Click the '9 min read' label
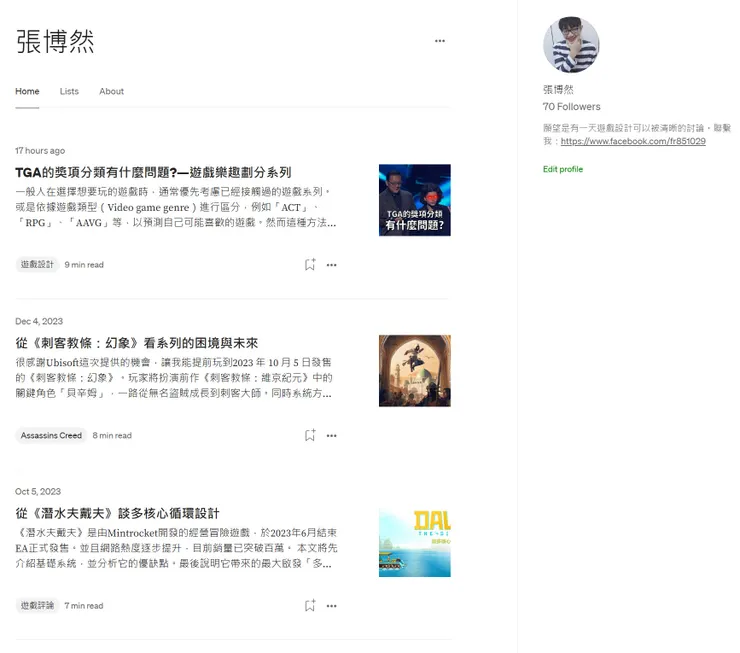 pyautogui.click(x=84, y=265)
